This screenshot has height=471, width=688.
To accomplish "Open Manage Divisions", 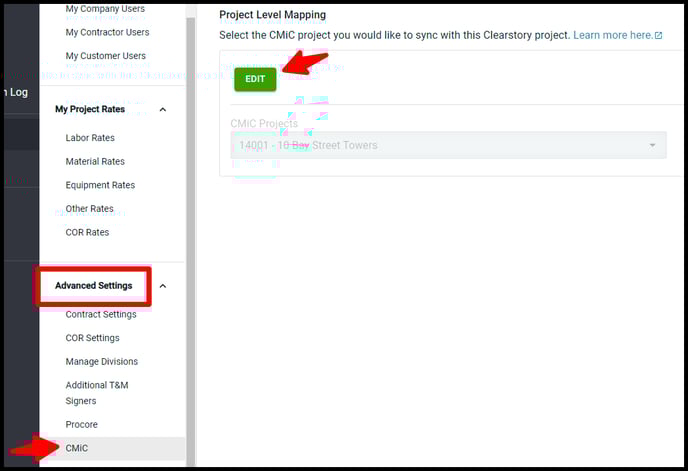I will click(x=102, y=361).
